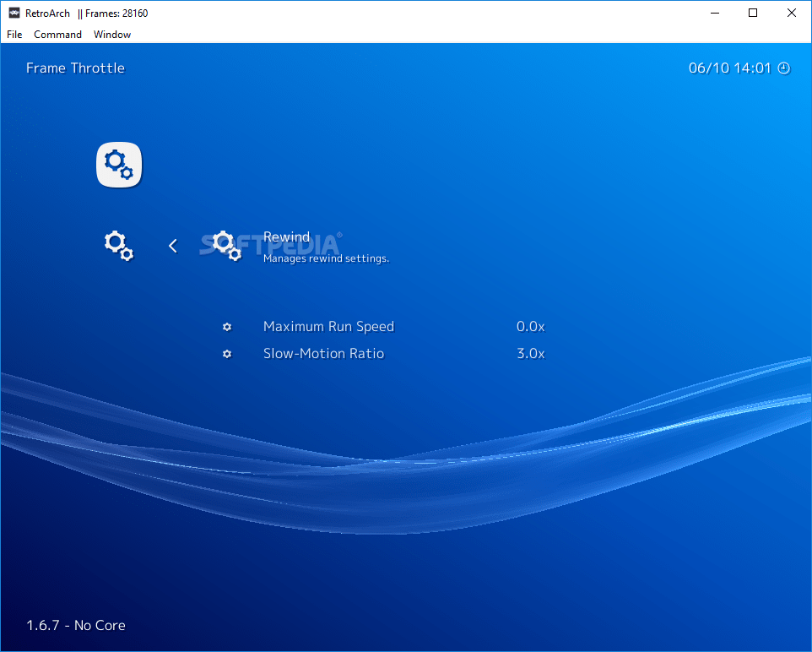This screenshot has width=812, height=652.
Task: Click the 0.0x run speed value
Action: 530,327
